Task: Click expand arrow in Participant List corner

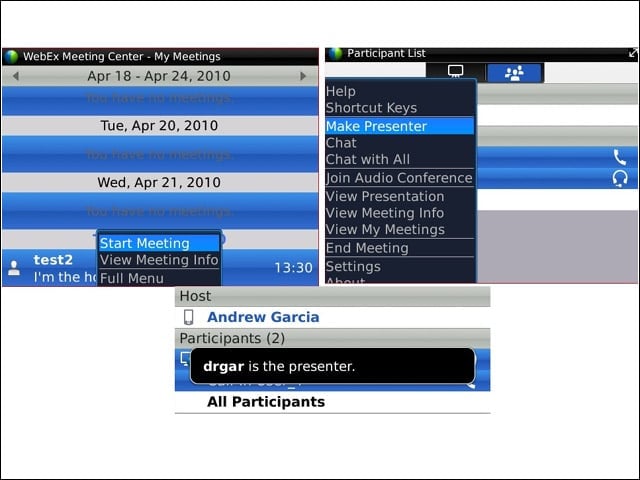Action: click(633, 53)
